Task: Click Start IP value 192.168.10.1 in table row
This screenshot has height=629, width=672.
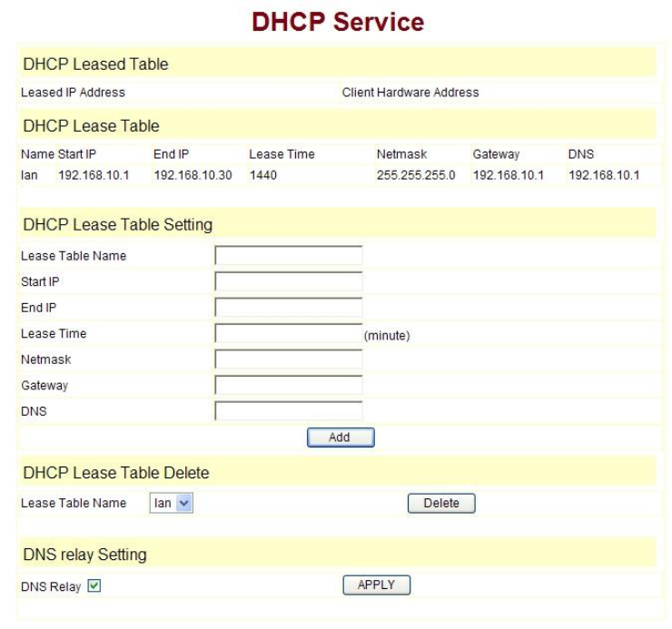Action: tap(94, 175)
